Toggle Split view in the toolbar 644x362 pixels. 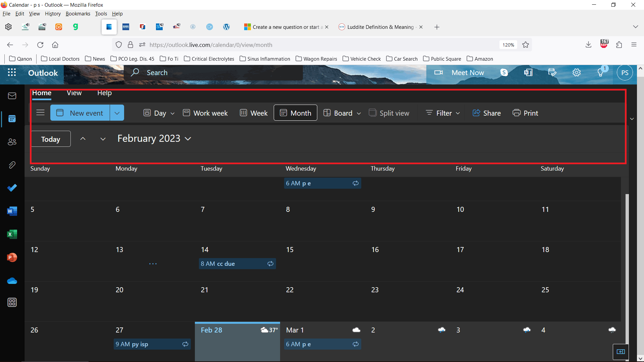[389, 113]
